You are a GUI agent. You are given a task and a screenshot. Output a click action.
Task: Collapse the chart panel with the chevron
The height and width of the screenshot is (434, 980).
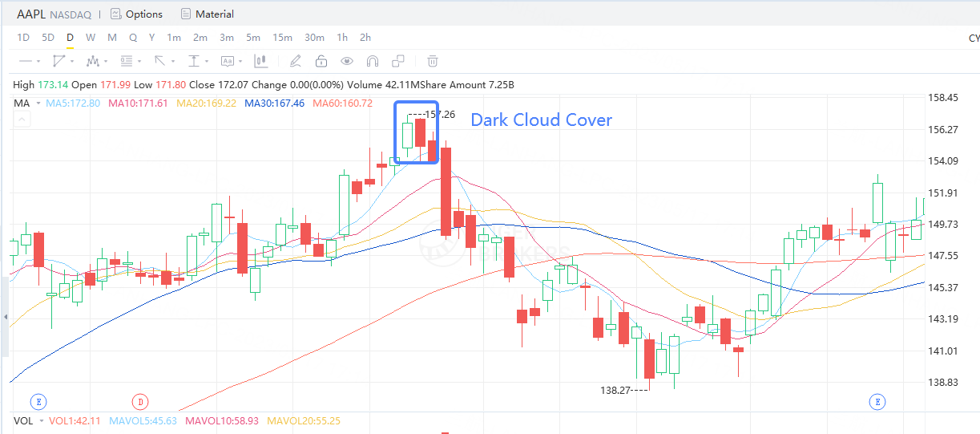22,120
